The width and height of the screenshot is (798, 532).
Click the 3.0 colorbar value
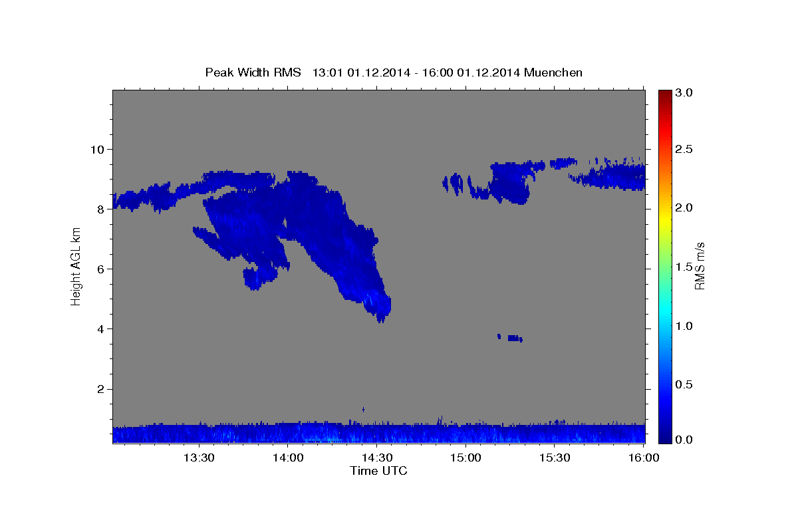pos(684,93)
